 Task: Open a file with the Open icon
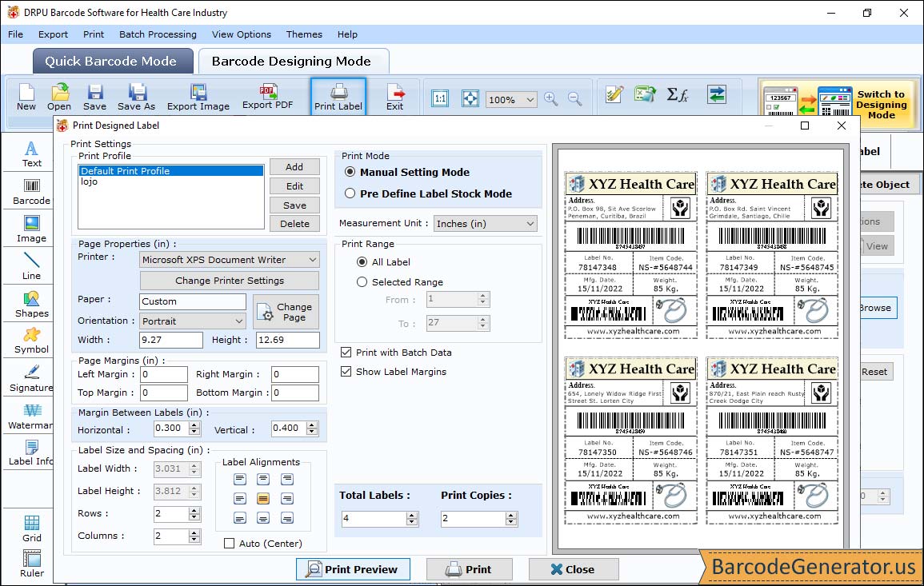click(x=59, y=98)
